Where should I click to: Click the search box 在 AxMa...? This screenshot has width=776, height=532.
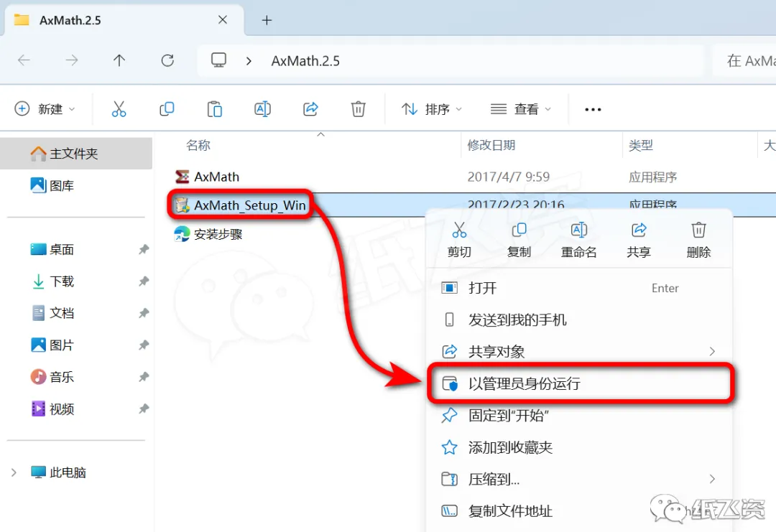744,61
